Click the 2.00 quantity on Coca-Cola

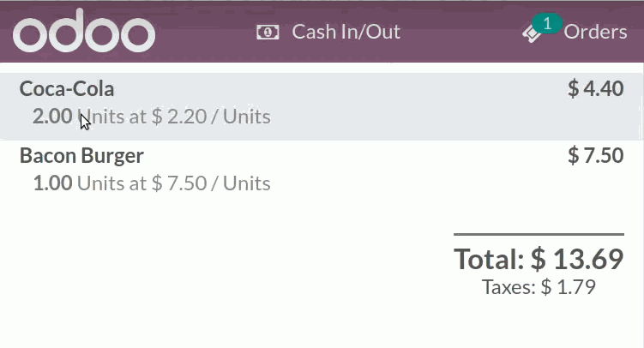pos(52,116)
